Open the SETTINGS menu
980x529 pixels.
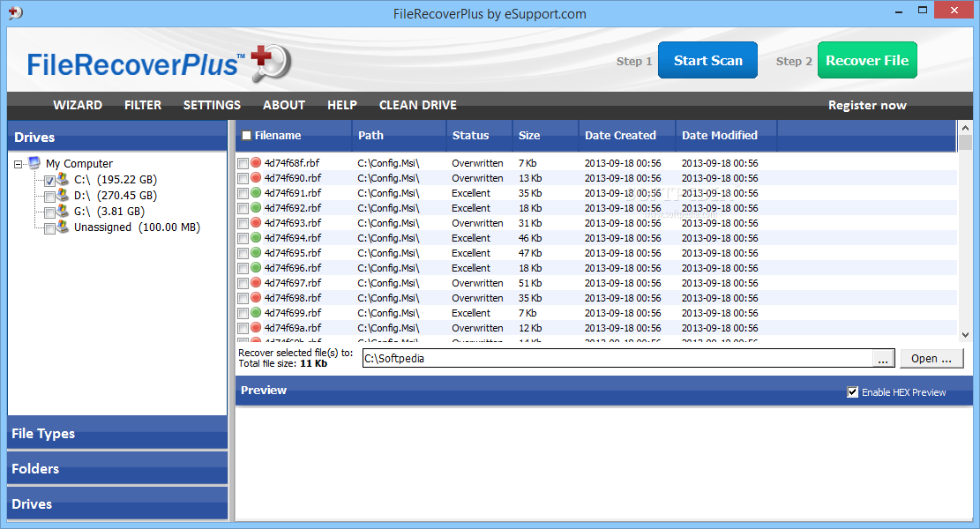tap(212, 105)
